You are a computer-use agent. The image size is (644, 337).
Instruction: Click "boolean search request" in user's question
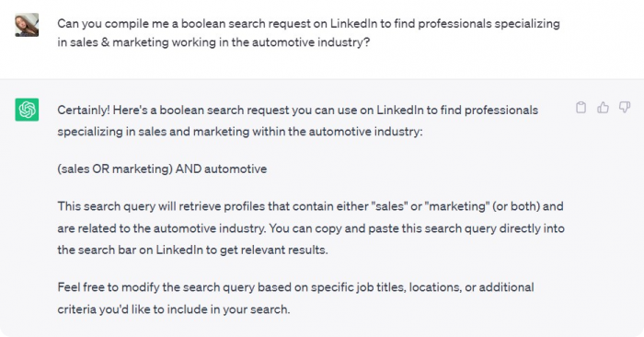pos(246,24)
